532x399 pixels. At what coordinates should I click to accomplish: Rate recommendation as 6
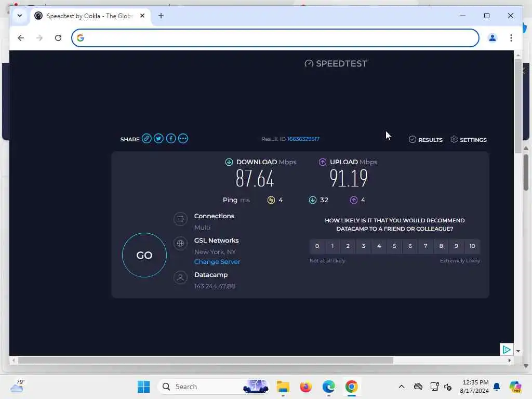click(410, 246)
